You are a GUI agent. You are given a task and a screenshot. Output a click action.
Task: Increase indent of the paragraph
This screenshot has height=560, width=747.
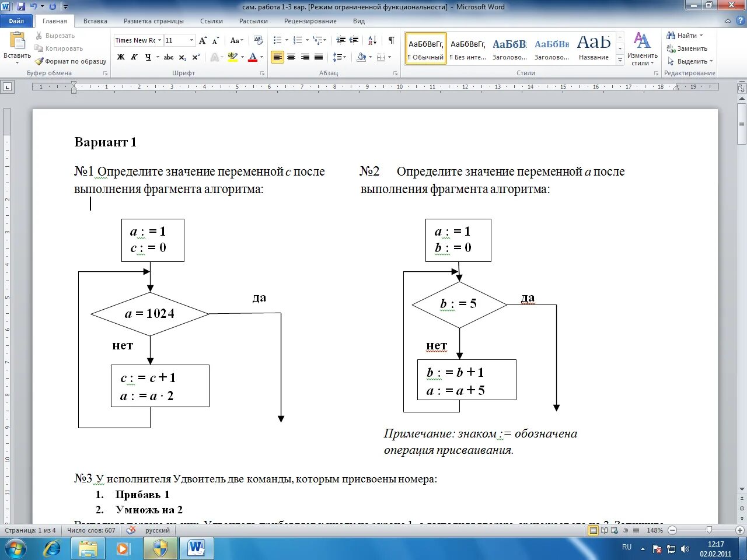click(354, 40)
